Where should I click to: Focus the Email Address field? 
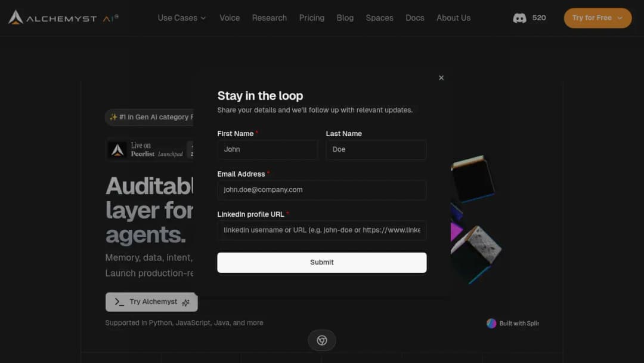322,190
